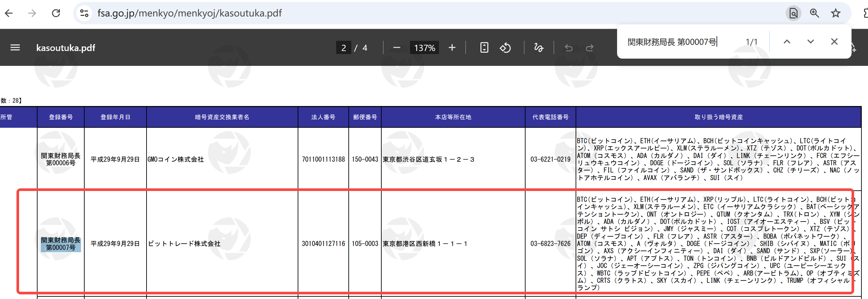868x299 pixels.
Task: Click the browser back arrow
Action: coord(9,13)
